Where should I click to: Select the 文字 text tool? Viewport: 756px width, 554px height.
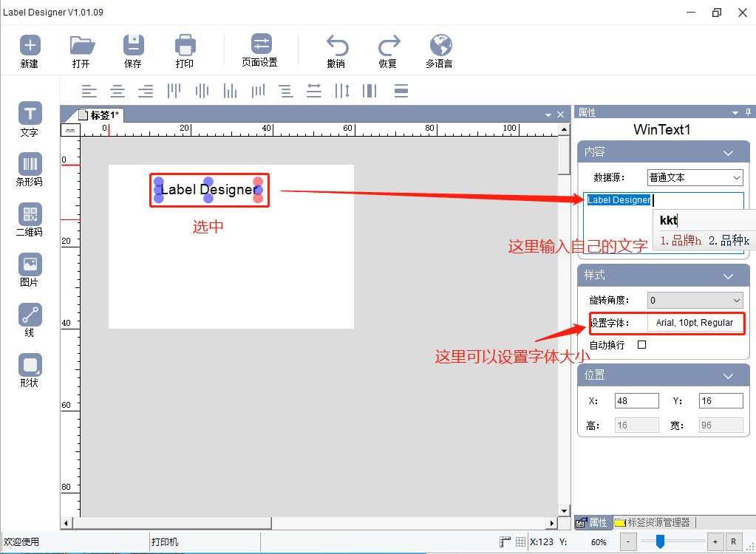(30, 120)
